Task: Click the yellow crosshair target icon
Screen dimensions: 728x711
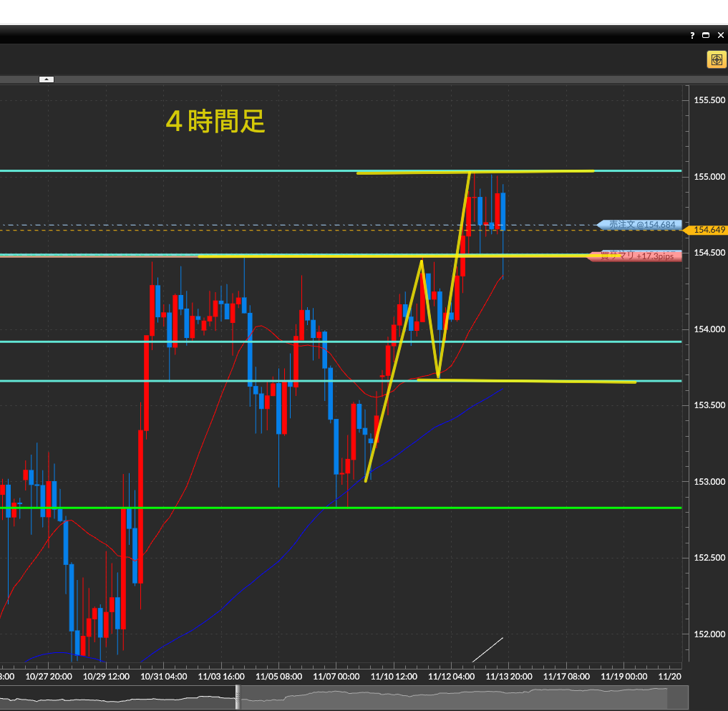Action: click(x=716, y=59)
